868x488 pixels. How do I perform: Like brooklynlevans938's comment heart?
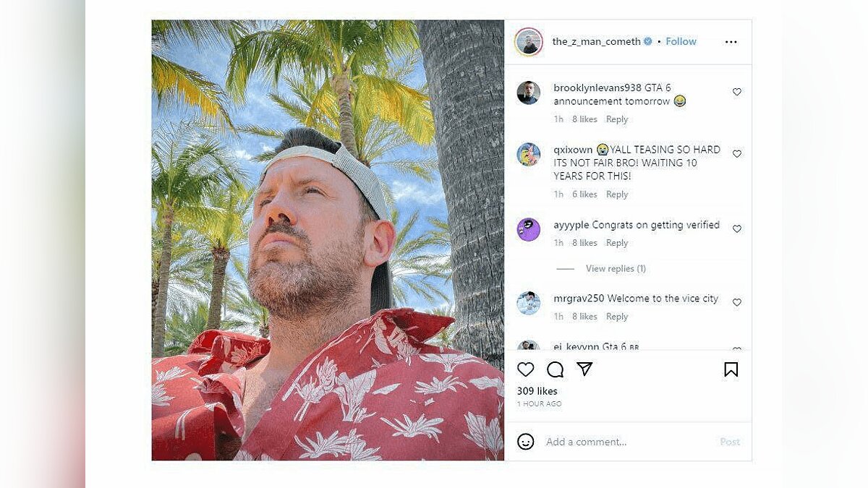[x=737, y=92]
